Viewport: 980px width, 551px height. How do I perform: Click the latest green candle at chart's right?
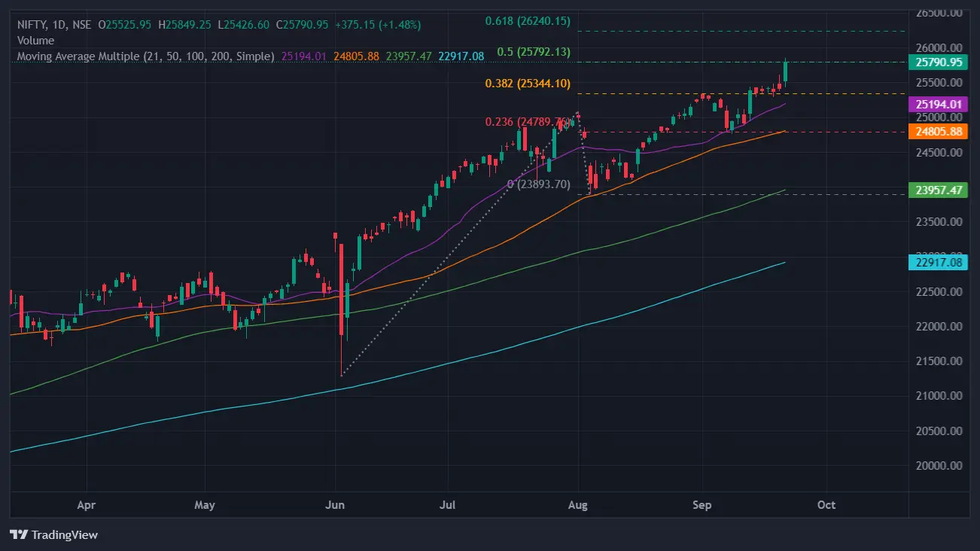tap(786, 72)
